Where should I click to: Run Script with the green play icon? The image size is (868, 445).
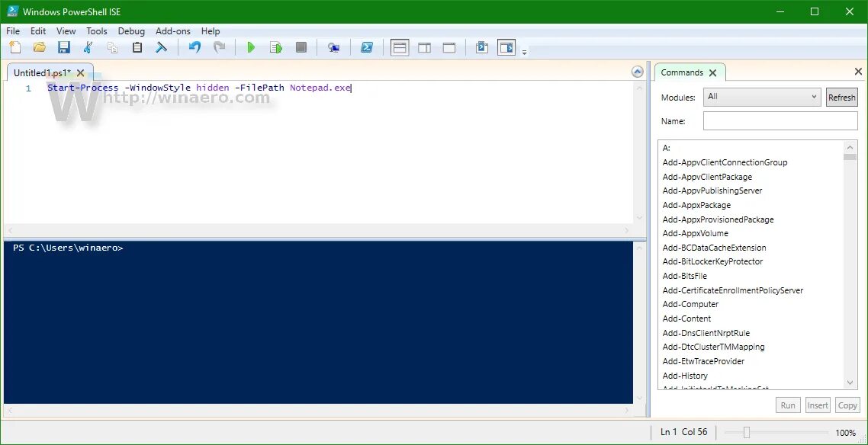pyautogui.click(x=251, y=47)
